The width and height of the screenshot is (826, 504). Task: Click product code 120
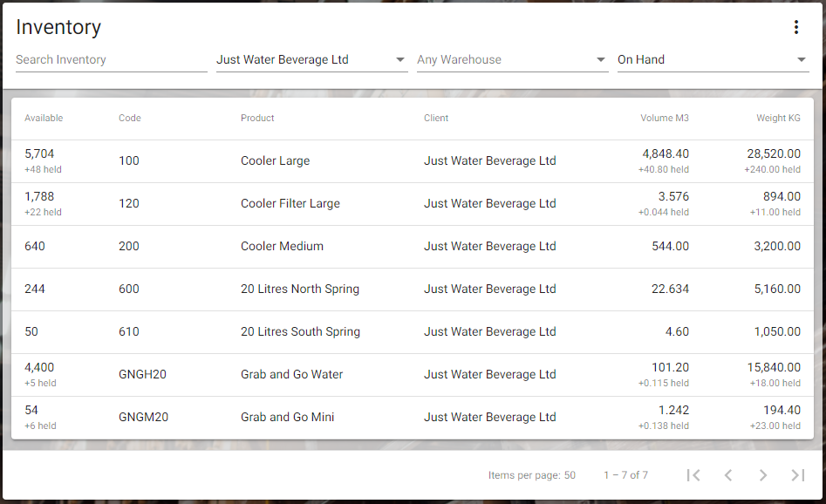click(128, 203)
